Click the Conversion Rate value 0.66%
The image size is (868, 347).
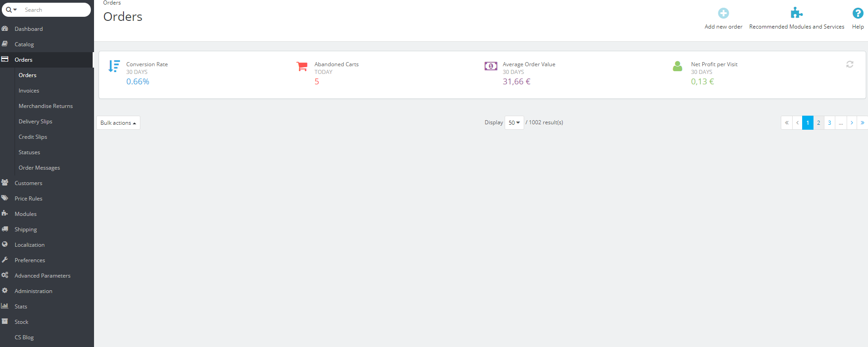click(138, 82)
